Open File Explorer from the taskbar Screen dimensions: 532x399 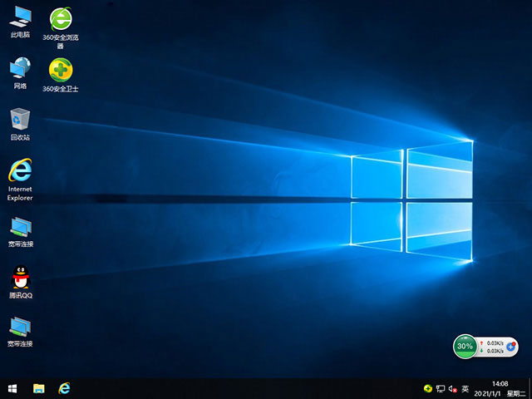pos(38,388)
